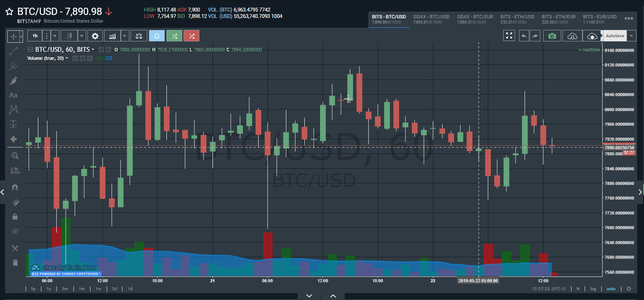Viewport: 644px width, 300px height.
Task: Open the more tabs ellipsis menu
Action: coord(629,18)
